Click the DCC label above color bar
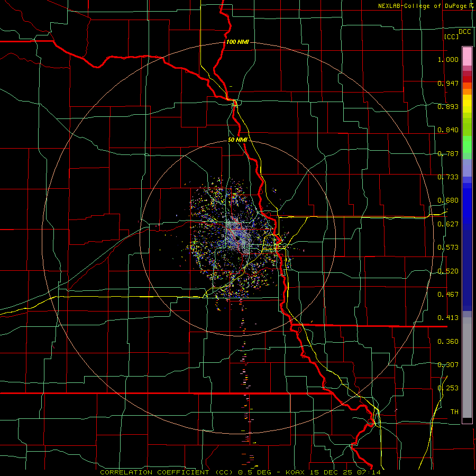476x476 pixels. [465, 32]
